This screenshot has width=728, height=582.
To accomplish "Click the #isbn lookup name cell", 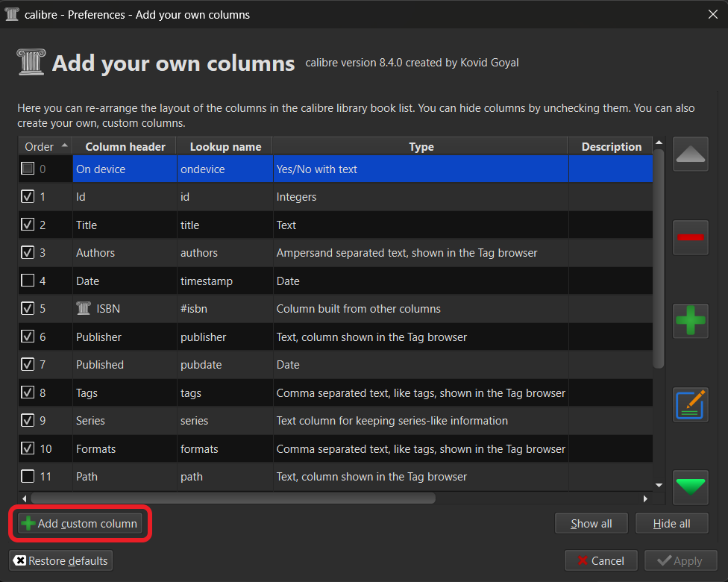I will [x=225, y=308].
